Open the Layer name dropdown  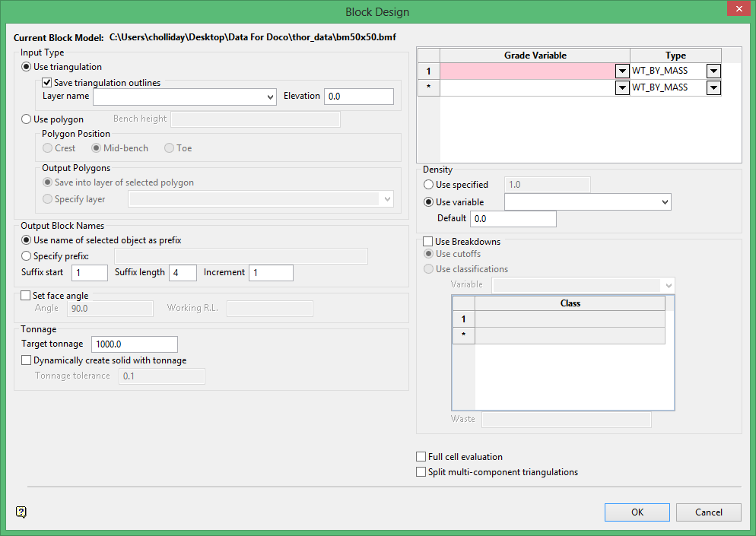tap(272, 97)
